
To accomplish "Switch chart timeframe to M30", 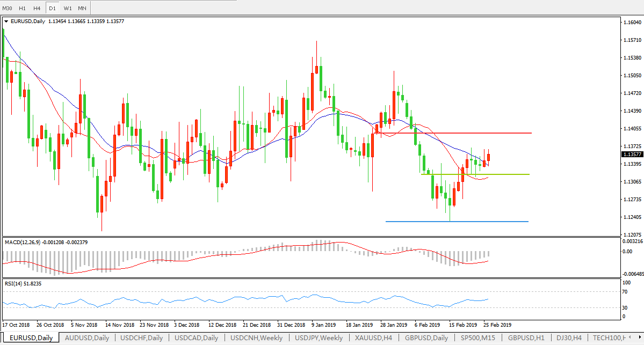I will [8, 9].
